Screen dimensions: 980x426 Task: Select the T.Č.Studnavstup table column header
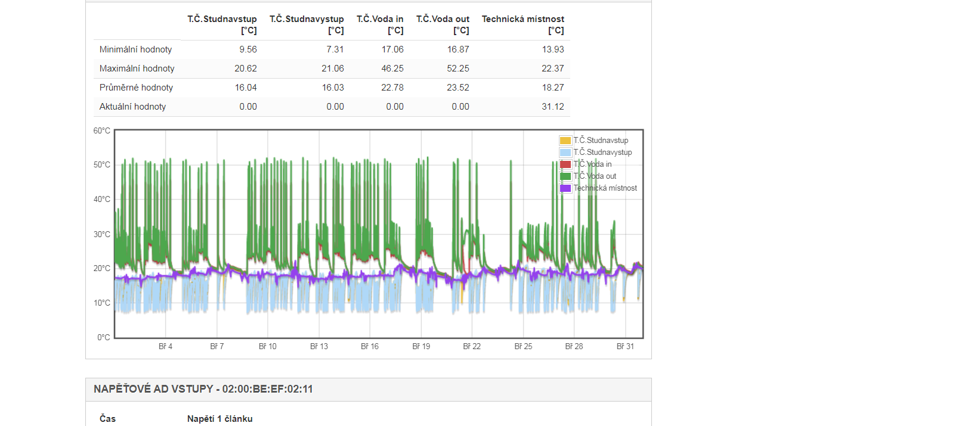click(222, 24)
